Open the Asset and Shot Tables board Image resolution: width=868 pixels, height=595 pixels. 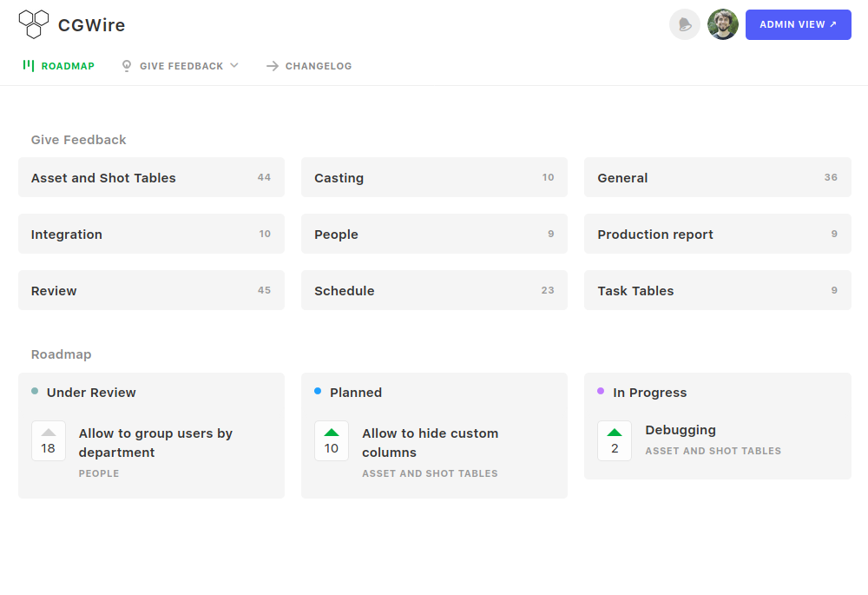pyautogui.click(x=151, y=177)
